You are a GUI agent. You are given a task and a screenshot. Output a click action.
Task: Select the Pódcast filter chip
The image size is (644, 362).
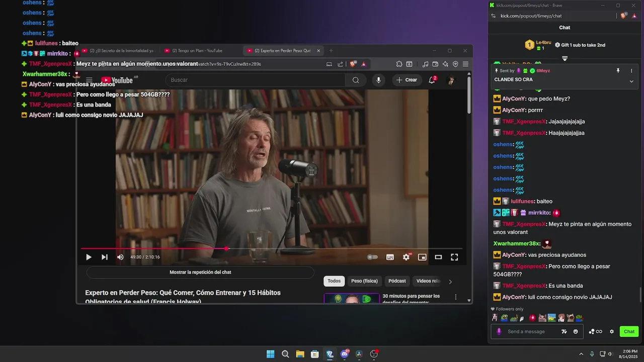coord(397,281)
